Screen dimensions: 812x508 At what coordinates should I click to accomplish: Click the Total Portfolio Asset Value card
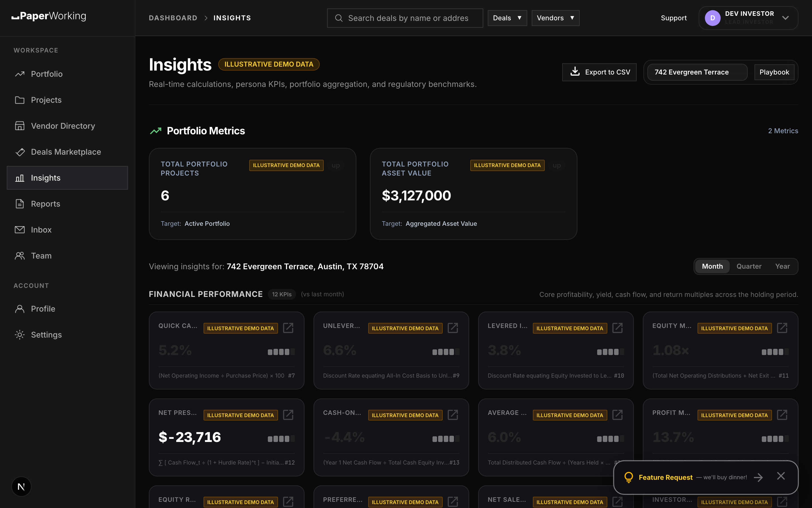click(473, 194)
